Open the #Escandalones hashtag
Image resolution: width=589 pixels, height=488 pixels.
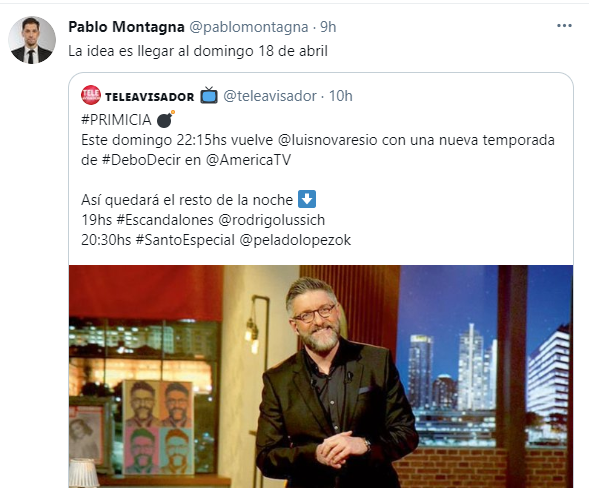(x=165, y=220)
